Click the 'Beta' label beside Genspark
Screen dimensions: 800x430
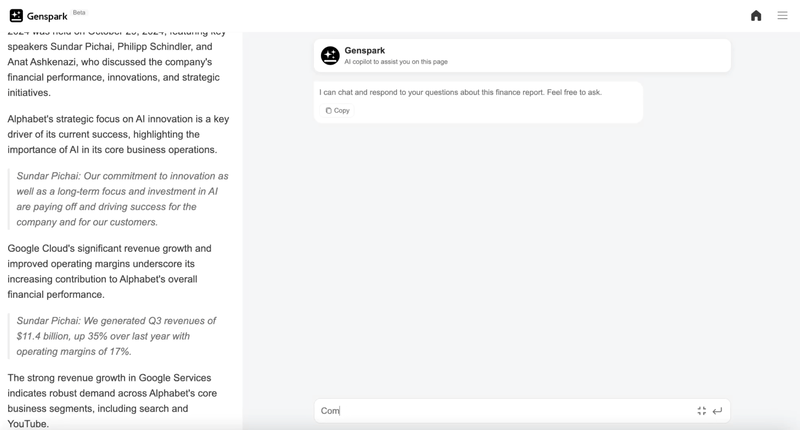coord(79,12)
